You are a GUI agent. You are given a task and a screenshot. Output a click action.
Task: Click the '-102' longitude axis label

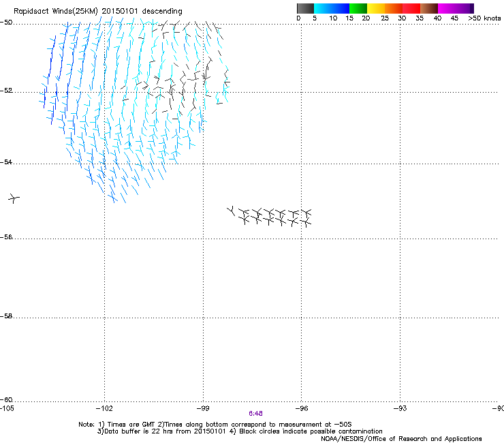(x=104, y=408)
